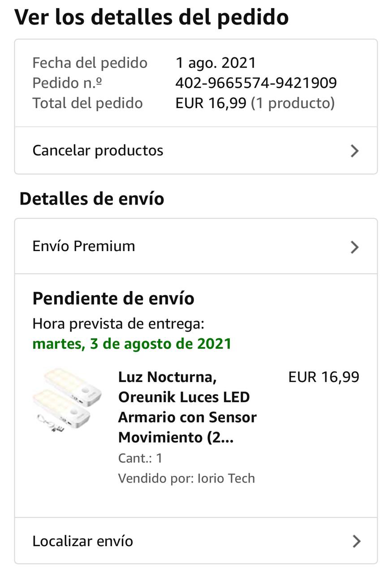Click the (1 producto) item count text
The height and width of the screenshot is (574, 392).
[293, 103]
